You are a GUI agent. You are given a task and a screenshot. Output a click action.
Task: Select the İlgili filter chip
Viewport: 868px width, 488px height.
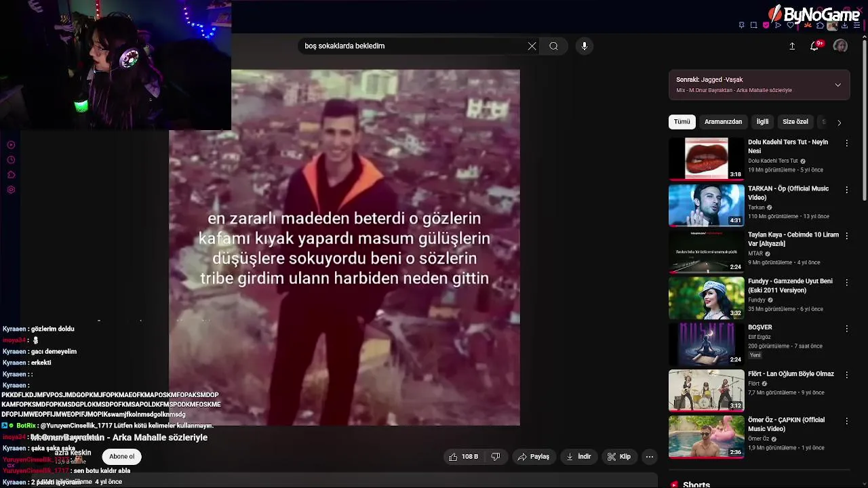pyautogui.click(x=762, y=122)
